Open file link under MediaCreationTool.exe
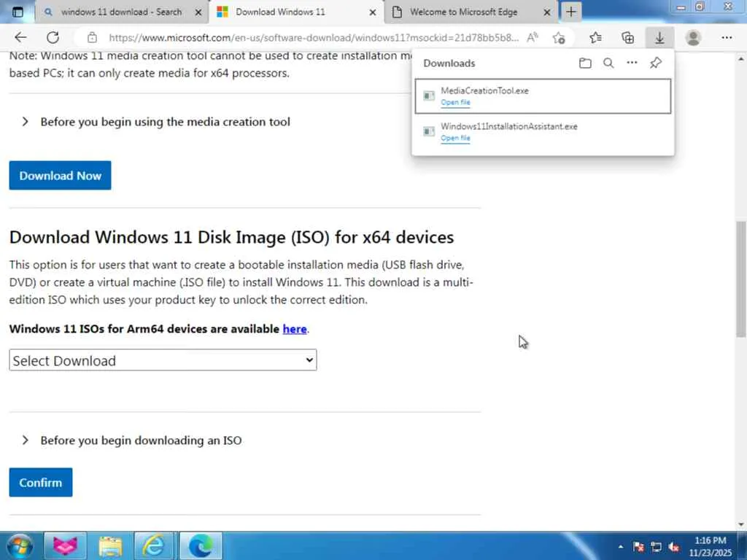747x560 pixels. tap(455, 102)
